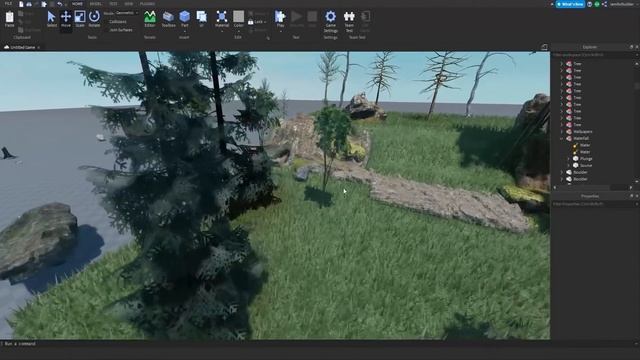This screenshot has height=360, width=640.
Task: Click the new file quick-access icon
Action: [21, 4]
